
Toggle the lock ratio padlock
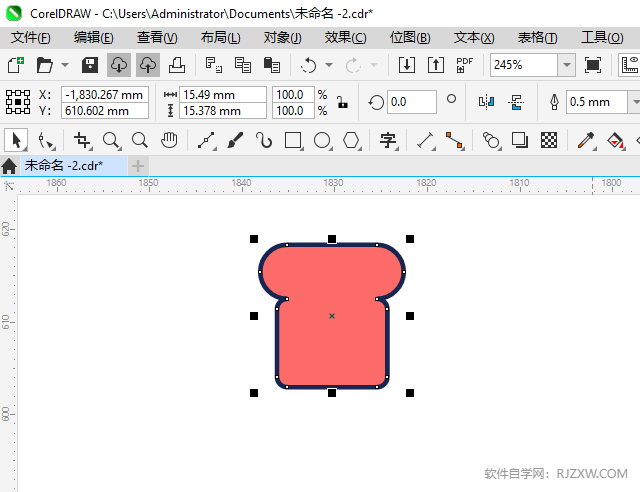[x=342, y=102]
